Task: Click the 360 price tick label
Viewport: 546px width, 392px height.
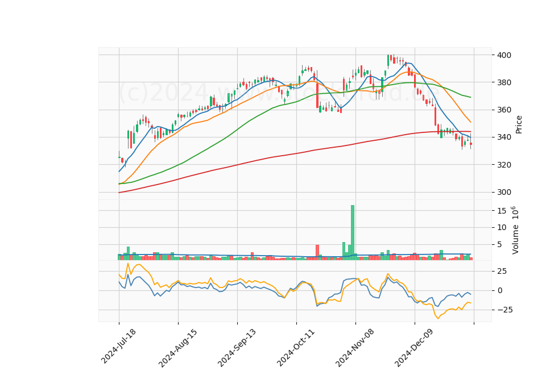Action: coord(504,110)
